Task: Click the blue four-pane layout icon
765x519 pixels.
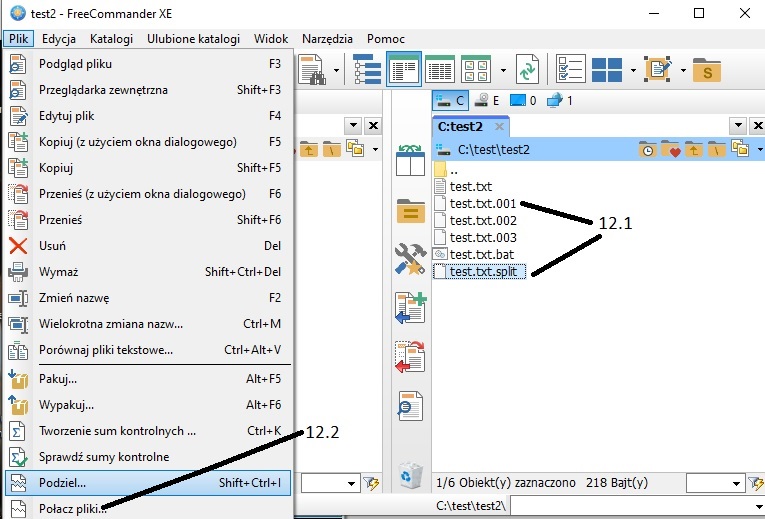Action: pyautogui.click(x=607, y=70)
